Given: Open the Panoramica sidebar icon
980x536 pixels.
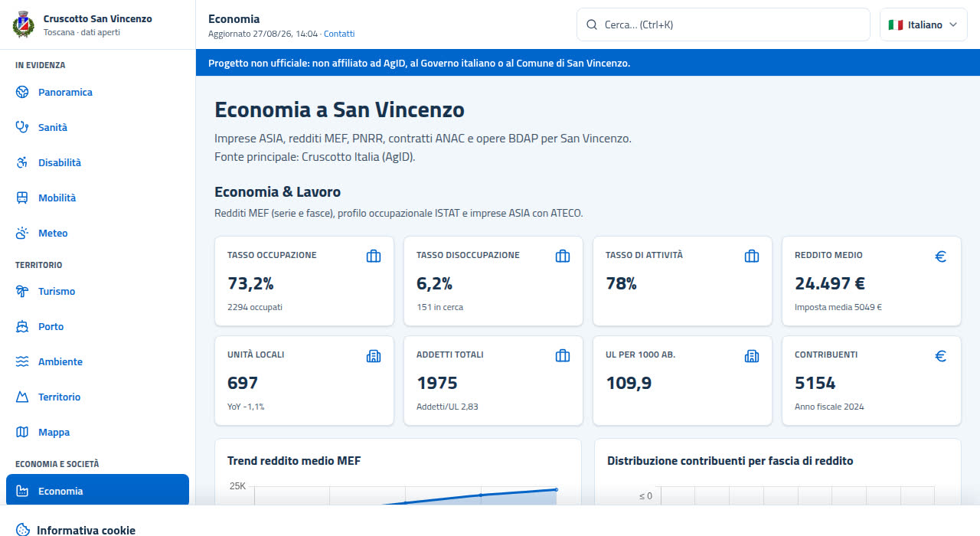Looking at the screenshot, I should [x=22, y=92].
